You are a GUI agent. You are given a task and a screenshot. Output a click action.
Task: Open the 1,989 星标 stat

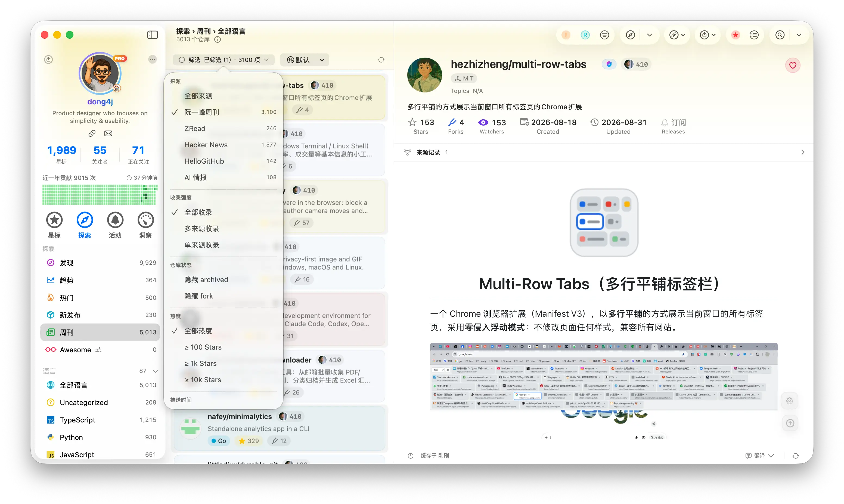point(61,154)
